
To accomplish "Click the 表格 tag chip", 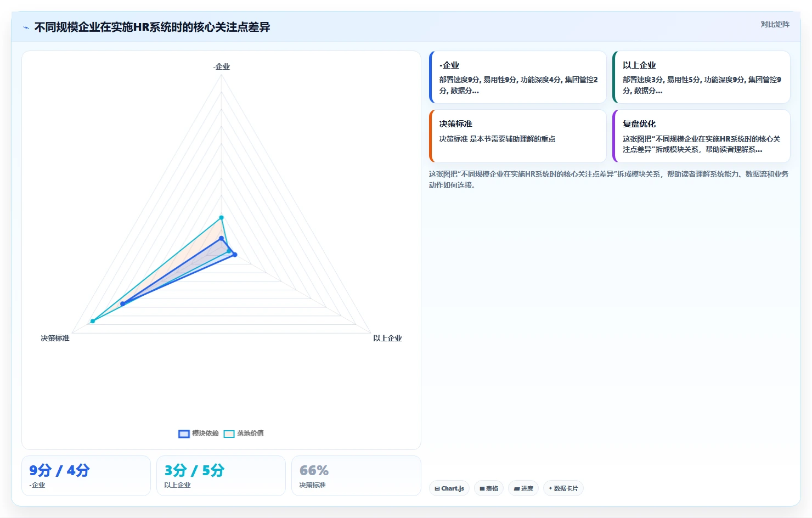I will (x=489, y=488).
